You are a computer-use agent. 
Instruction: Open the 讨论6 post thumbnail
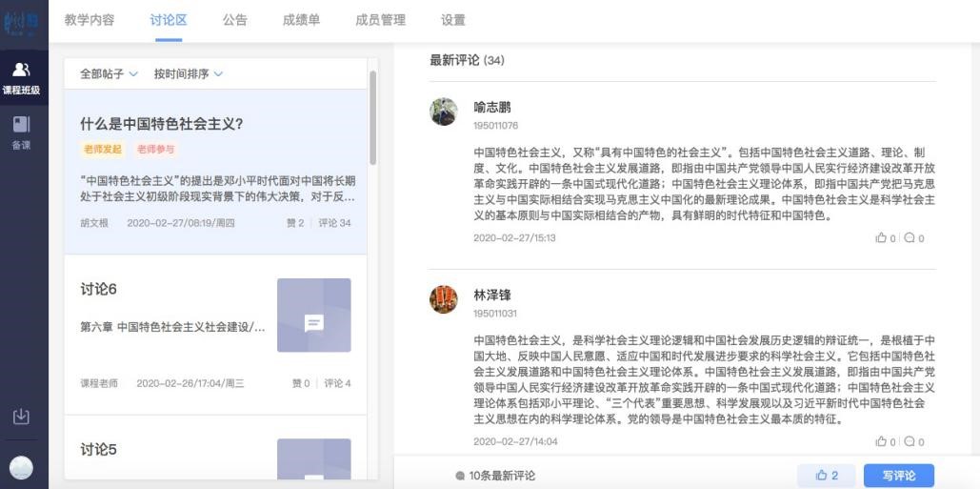click(313, 316)
